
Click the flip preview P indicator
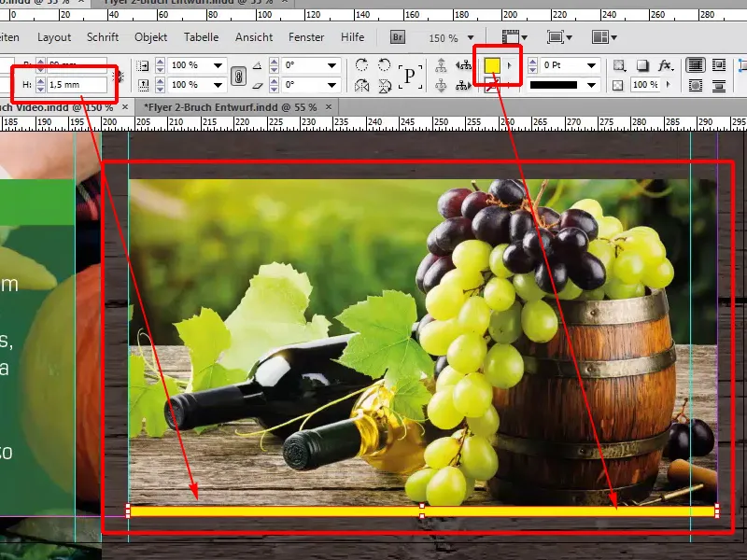[410, 77]
